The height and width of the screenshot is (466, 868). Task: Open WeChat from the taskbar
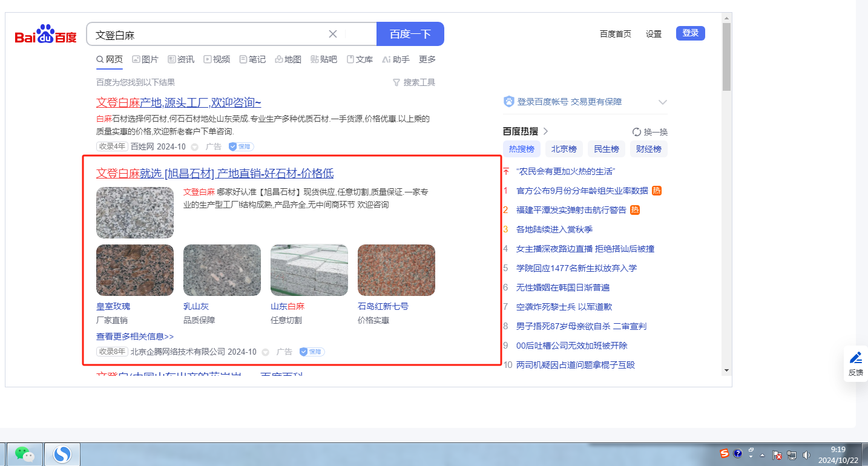(24, 454)
